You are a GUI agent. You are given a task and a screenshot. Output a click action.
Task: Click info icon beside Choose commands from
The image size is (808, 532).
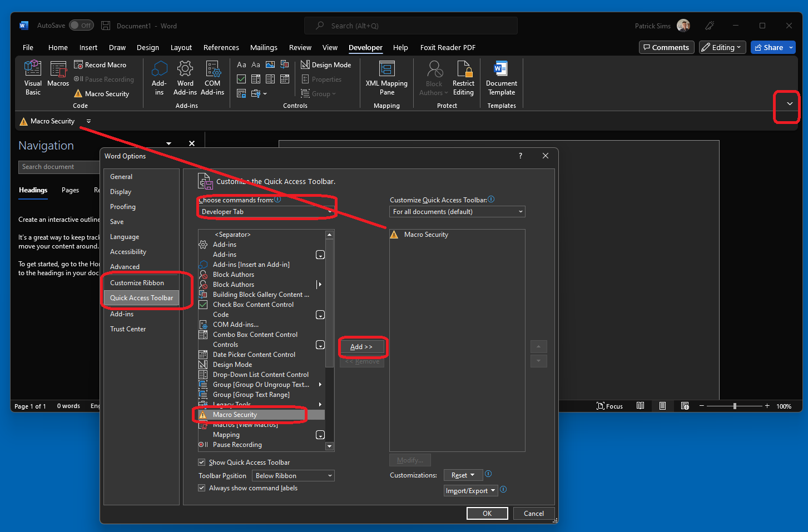click(278, 199)
